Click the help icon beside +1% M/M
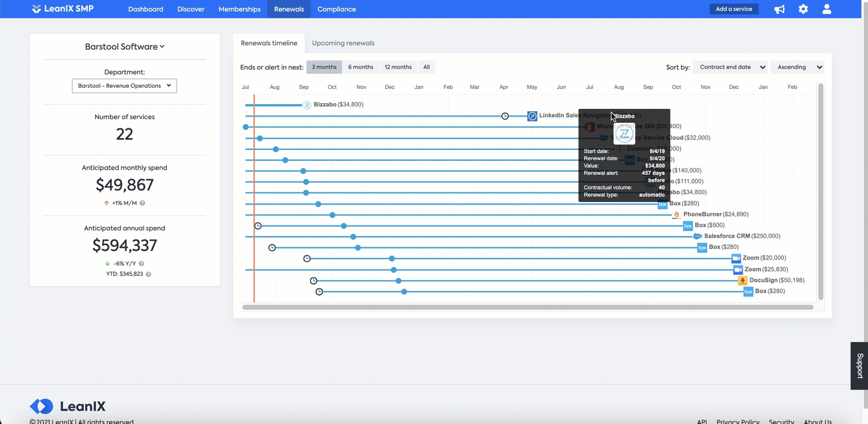 coord(143,203)
